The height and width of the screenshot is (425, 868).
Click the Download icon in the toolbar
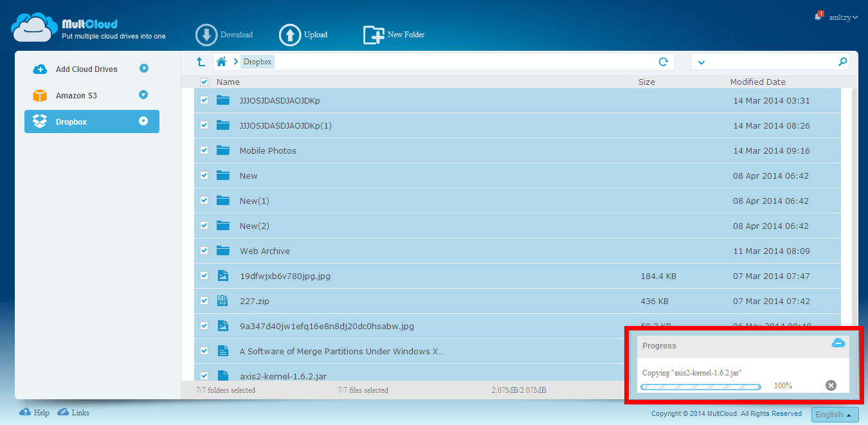pyautogui.click(x=206, y=35)
